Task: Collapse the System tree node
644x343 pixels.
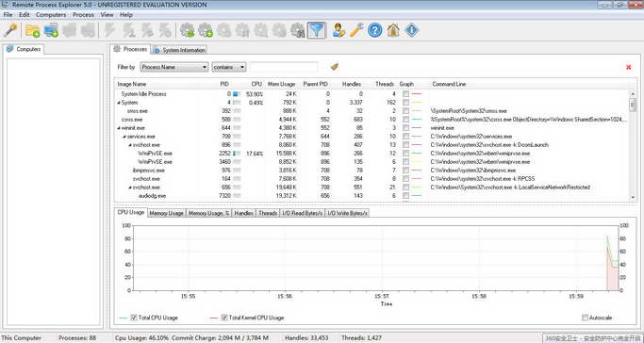Action: pos(119,103)
